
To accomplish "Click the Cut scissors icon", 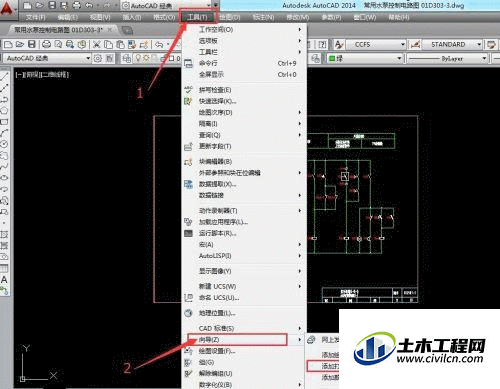I will pos(97,44).
